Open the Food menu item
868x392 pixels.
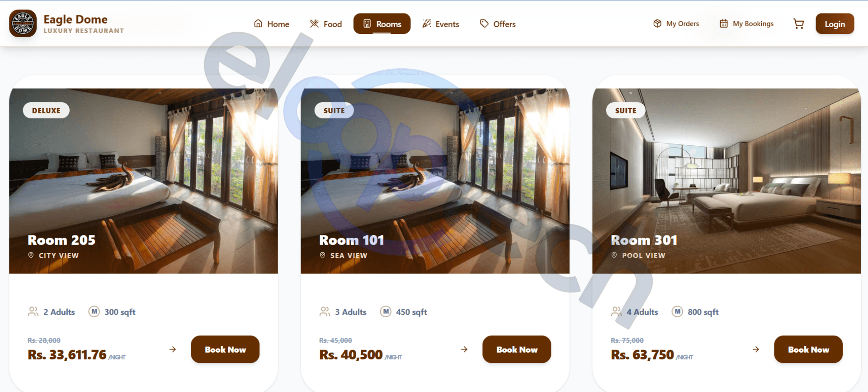[x=326, y=24]
